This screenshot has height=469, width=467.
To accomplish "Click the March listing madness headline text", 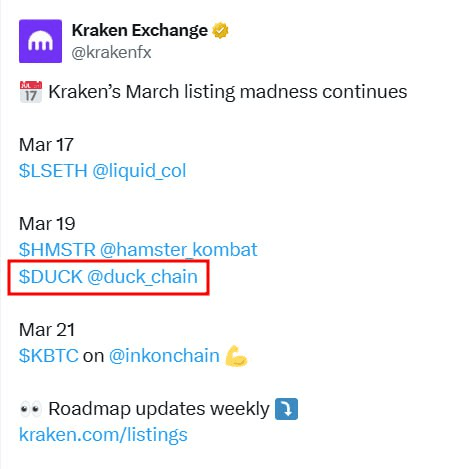I will coord(228,92).
